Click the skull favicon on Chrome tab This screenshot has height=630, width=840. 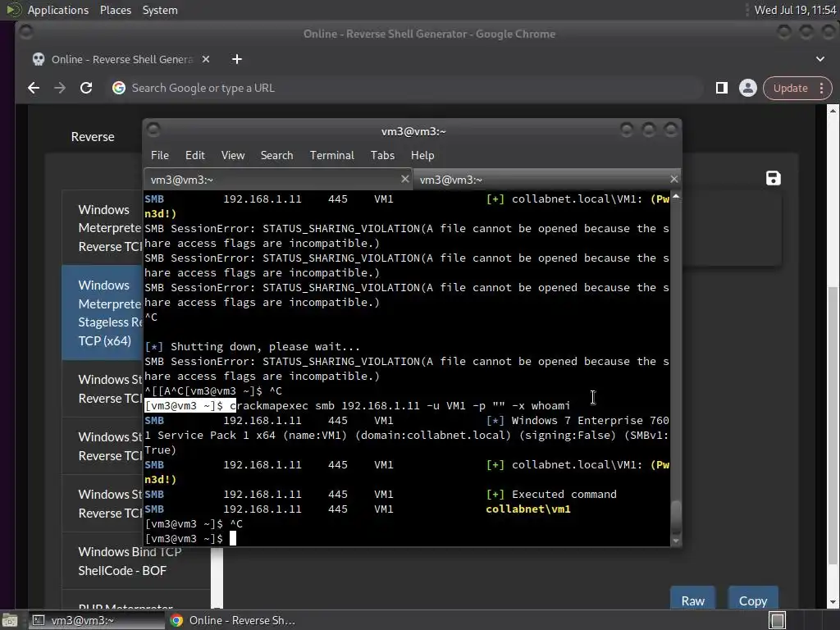point(39,59)
